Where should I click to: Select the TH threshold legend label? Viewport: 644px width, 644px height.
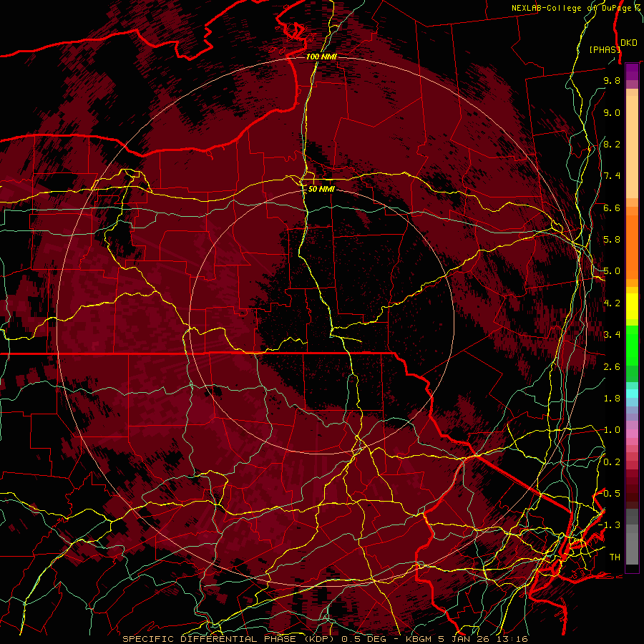[x=615, y=557]
